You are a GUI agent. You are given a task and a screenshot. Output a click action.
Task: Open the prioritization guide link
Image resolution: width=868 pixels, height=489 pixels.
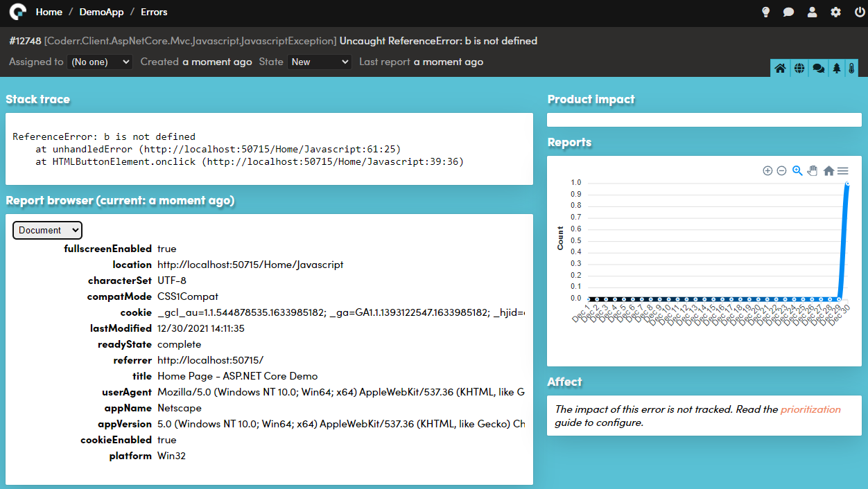810,409
